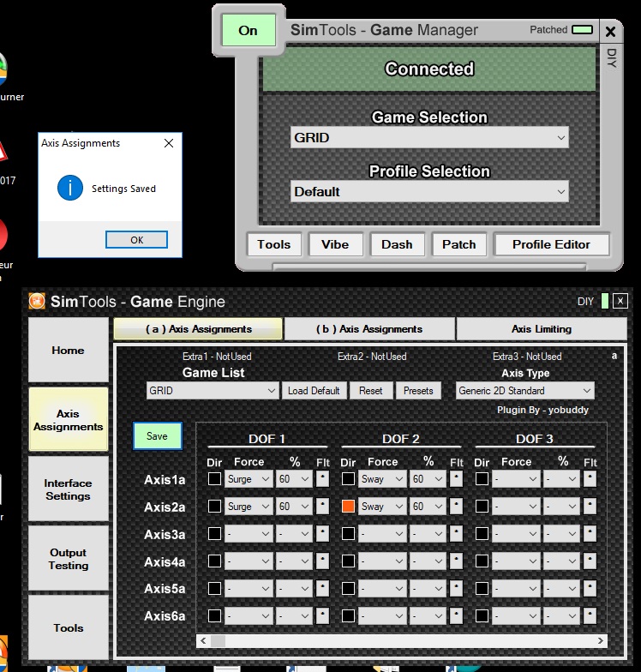The height and width of the screenshot is (672, 641).
Task: Open the Game List GRID dropdown
Action: coord(213,391)
